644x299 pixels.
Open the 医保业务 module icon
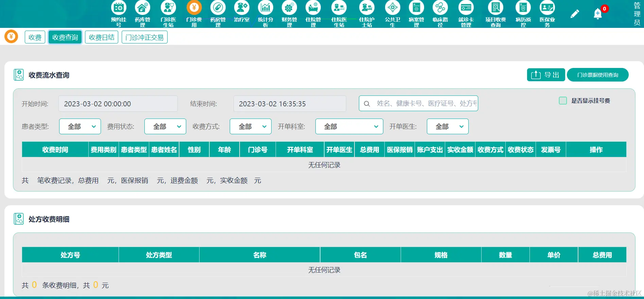click(x=547, y=7)
